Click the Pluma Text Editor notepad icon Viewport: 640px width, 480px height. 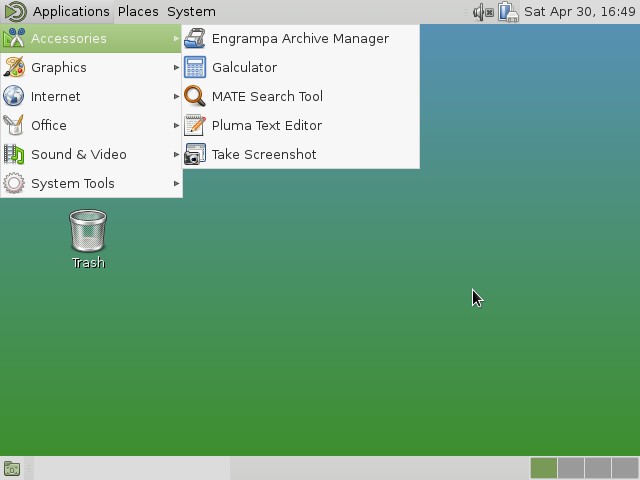[x=195, y=125]
